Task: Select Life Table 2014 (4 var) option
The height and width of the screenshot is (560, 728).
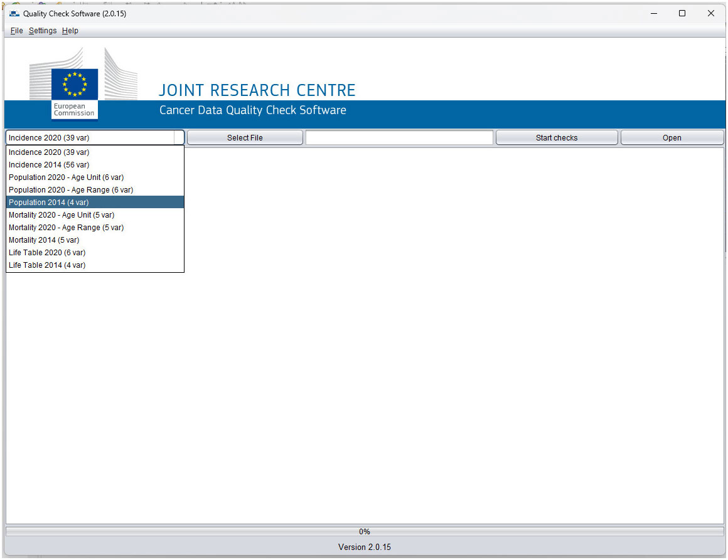Action: 95,265
